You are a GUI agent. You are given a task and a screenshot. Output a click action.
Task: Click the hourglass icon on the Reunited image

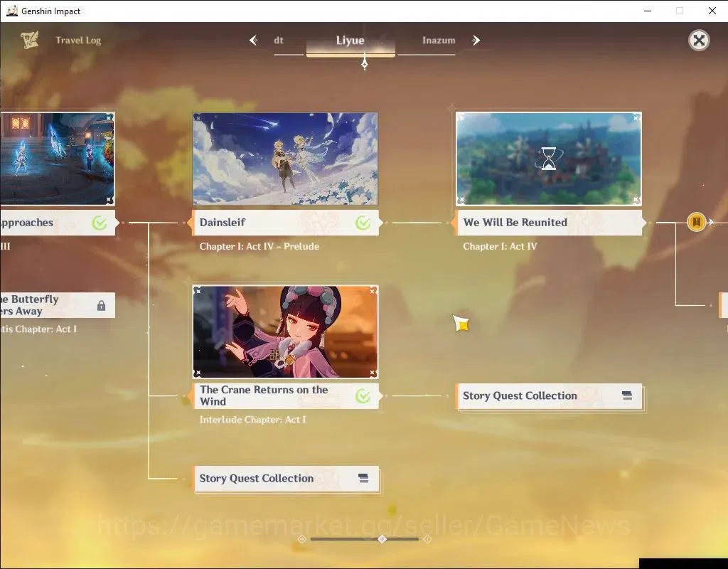pos(549,159)
